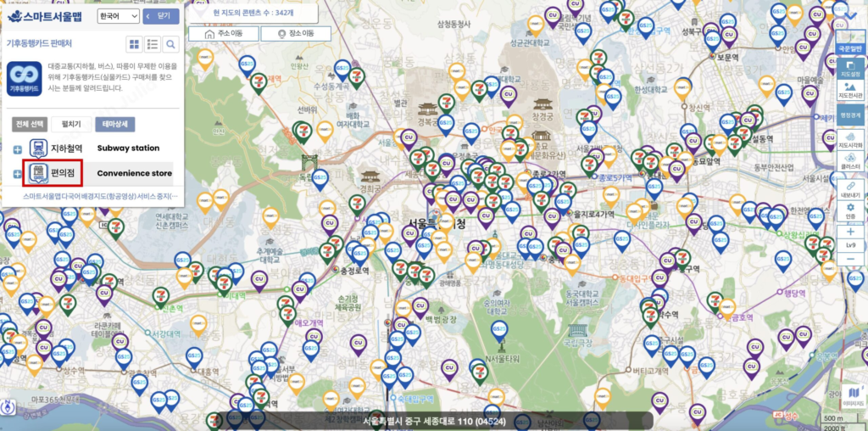The image size is (868, 431).
Task: Expand all items with 펼치기
Action: (71, 124)
